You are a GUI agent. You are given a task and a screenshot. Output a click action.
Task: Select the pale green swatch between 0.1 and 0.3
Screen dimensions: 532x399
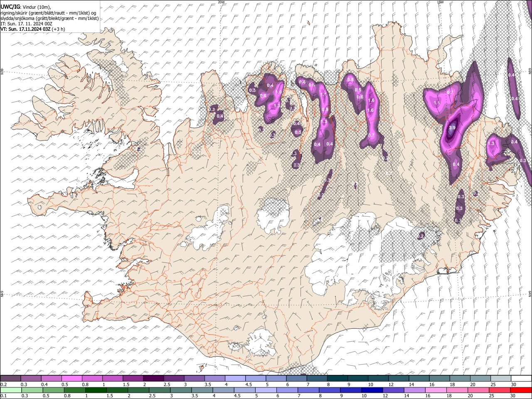10,390
